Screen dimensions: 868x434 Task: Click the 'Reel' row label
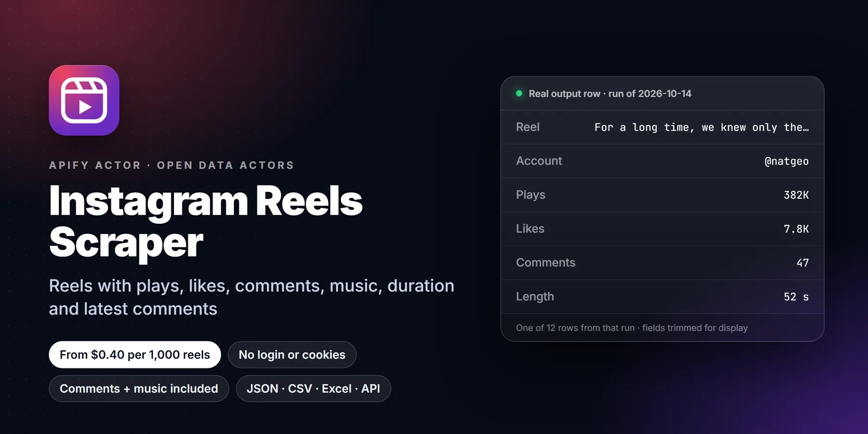528,127
